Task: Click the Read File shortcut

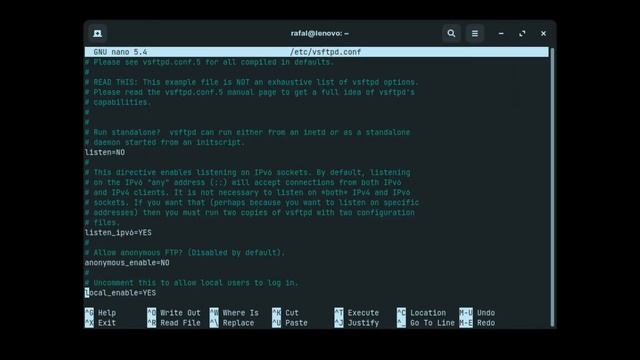Action: [174, 323]
